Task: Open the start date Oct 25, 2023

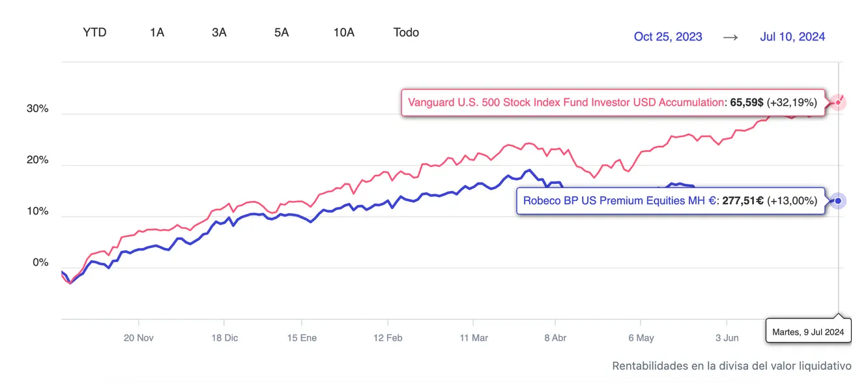Action: click(x=668, y=37)
